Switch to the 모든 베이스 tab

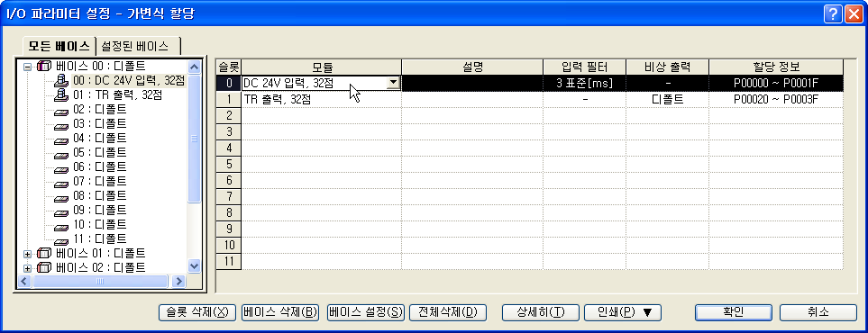(59, 45)
